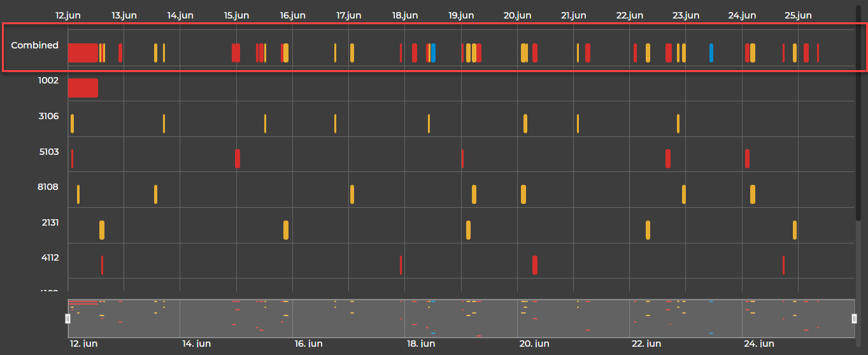The image size is (868, 355).
Task: Click the blue bar on 23 jun in Combined
Action: 711,52
